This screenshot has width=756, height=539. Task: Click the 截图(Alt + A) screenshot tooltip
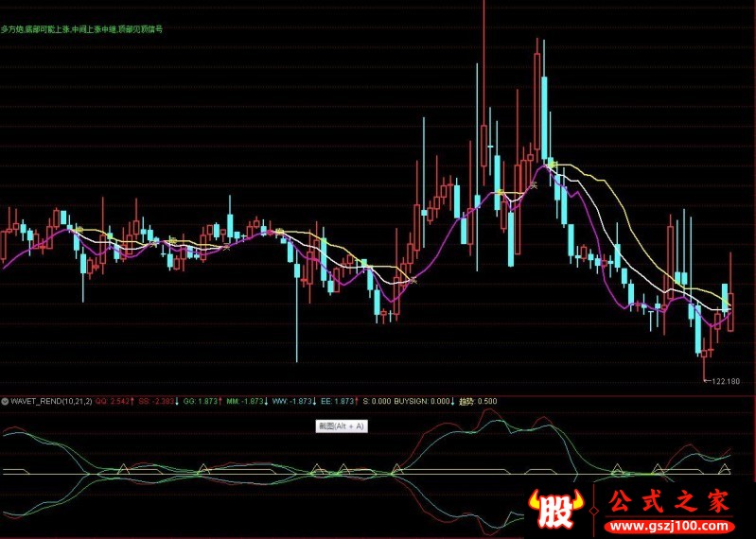coord(342,426)
